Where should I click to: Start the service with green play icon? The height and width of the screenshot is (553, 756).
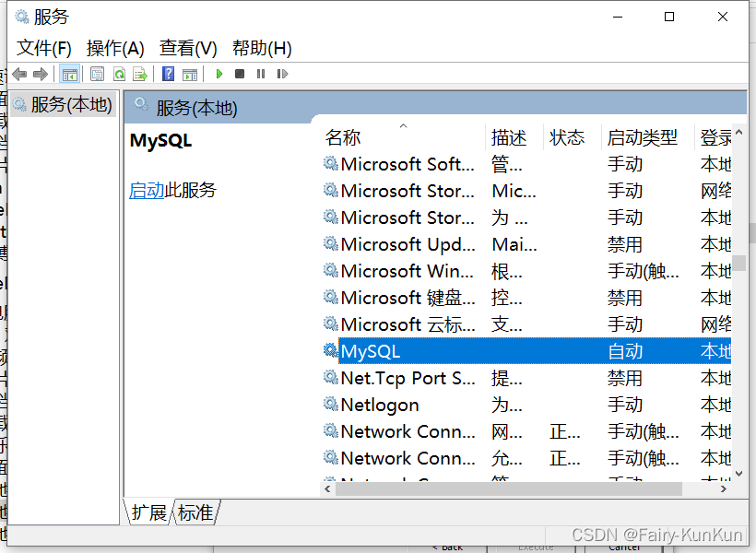tap(219, 74)
